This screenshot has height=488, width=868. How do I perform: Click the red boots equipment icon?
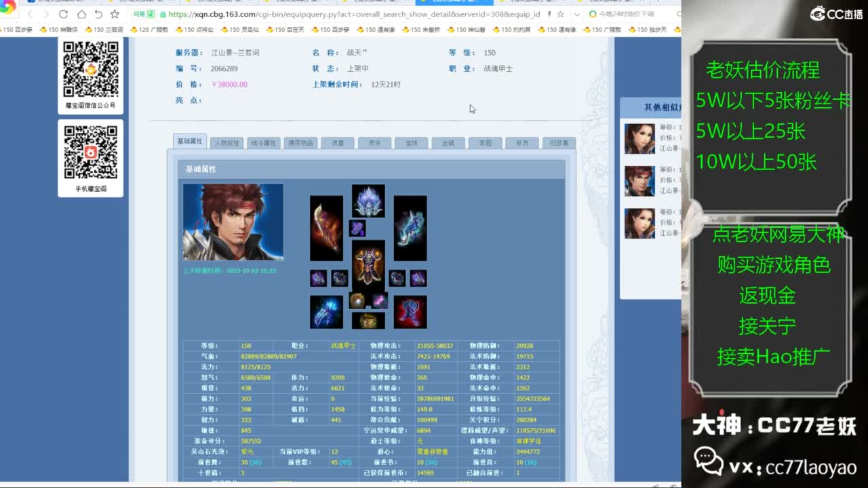[x=410, y=312]
